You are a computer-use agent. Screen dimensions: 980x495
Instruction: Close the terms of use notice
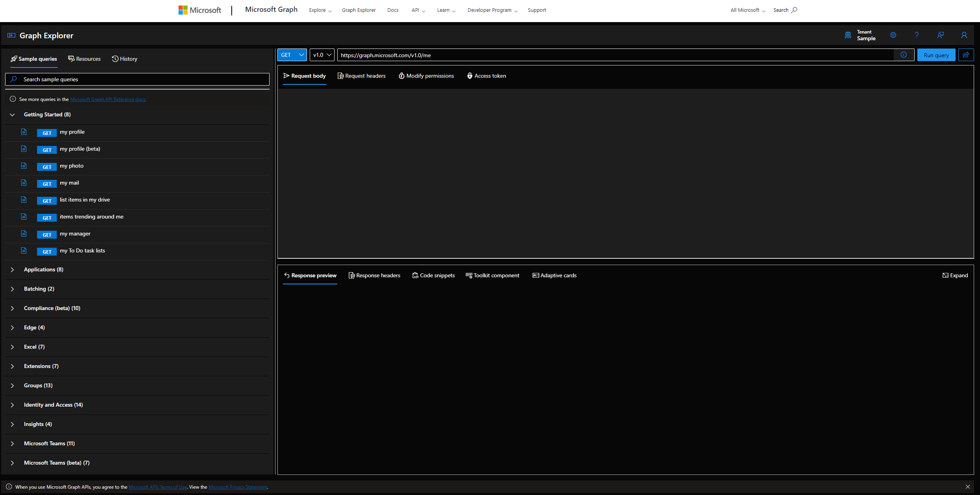point(967,487)
